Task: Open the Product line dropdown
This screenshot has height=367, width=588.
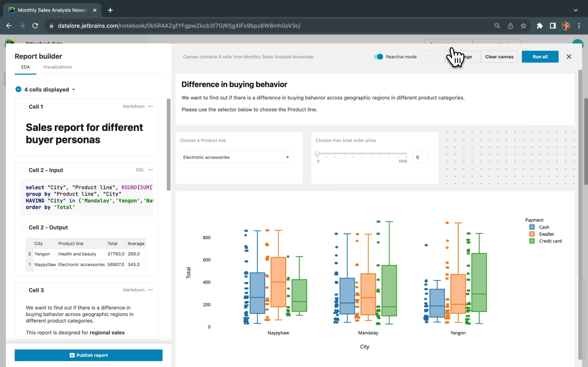Action: (237, 157)
